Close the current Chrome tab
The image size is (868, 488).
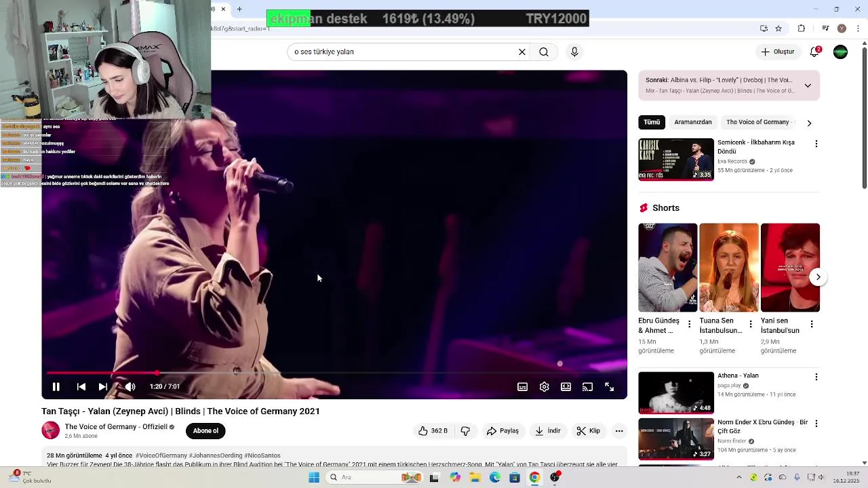click(x=222, y=9)
